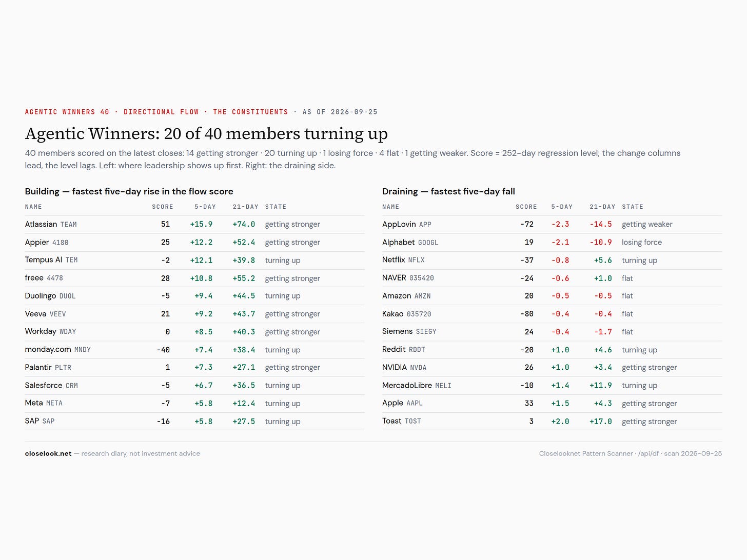Click the "DIRECTIONAL FLOW" label

pos(161,112)
